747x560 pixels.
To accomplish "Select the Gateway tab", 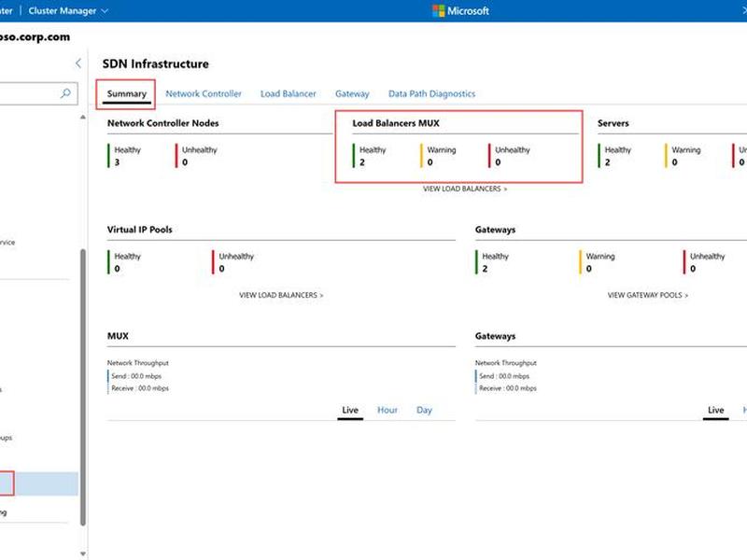I will click(352, 94).
